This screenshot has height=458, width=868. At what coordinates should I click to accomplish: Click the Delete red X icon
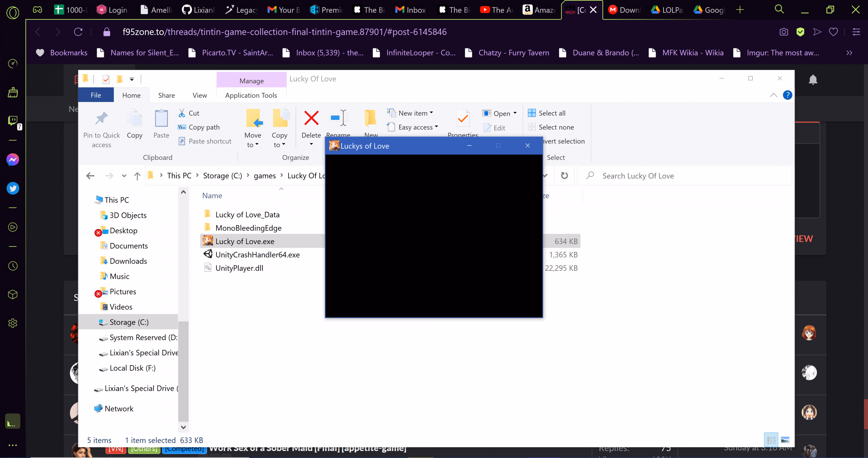311,118
